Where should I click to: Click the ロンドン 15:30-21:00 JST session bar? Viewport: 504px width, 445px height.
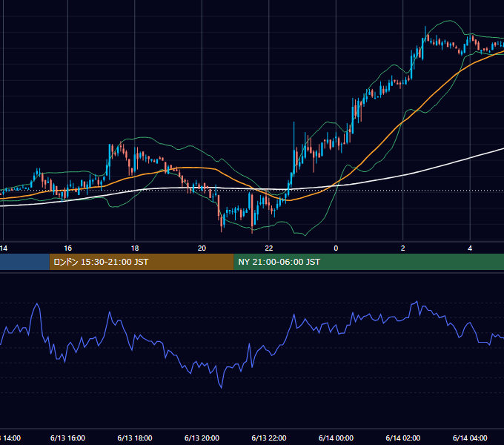coord(142,262)
